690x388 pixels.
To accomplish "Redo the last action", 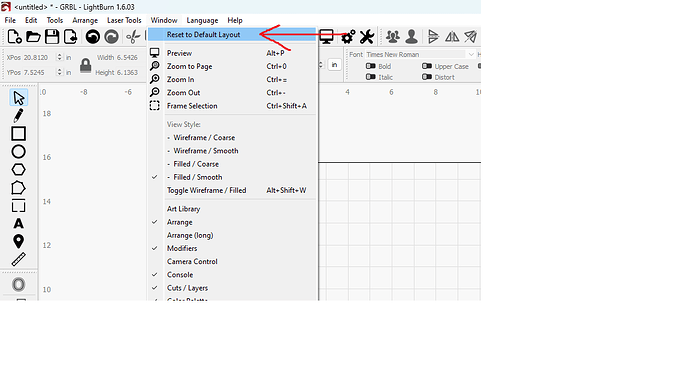I will 111,37.
